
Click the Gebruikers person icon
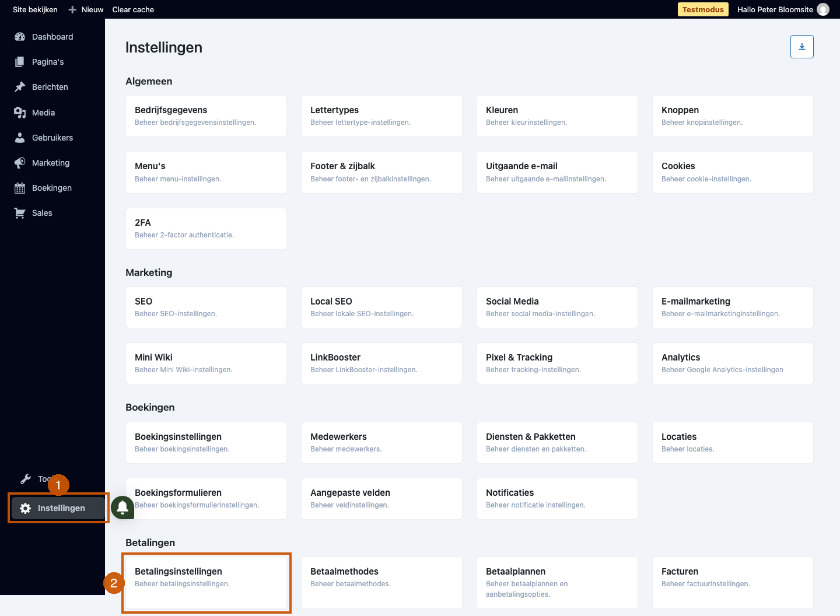tap(20, 138)
